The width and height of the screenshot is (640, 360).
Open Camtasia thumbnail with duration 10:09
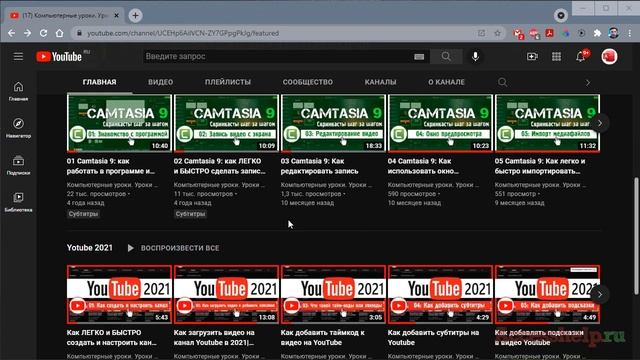point(226,123)
